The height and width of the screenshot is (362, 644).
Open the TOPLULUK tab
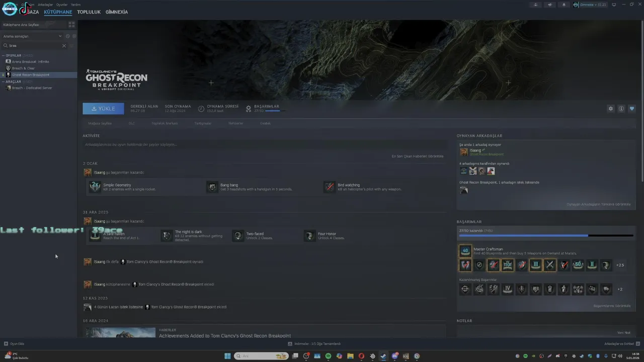[89, 12]
